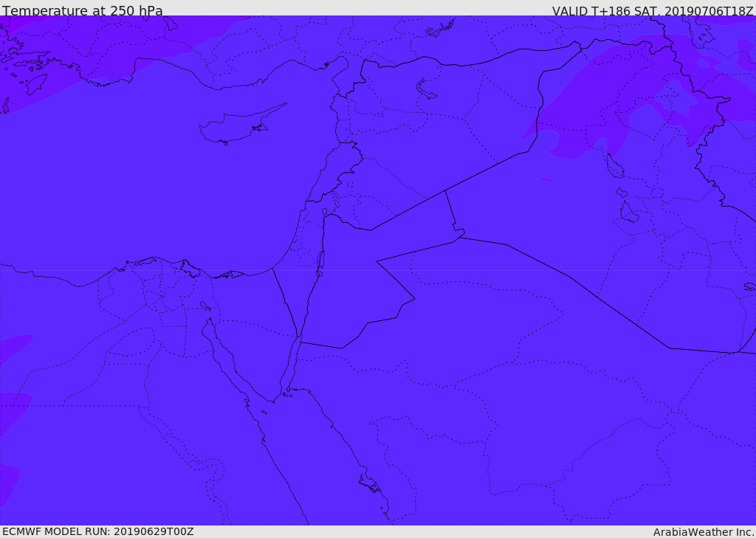Click the 'VALID T+186 SAT. 20190706T18Z' label
756x538 pixels.
coord(653,10)
